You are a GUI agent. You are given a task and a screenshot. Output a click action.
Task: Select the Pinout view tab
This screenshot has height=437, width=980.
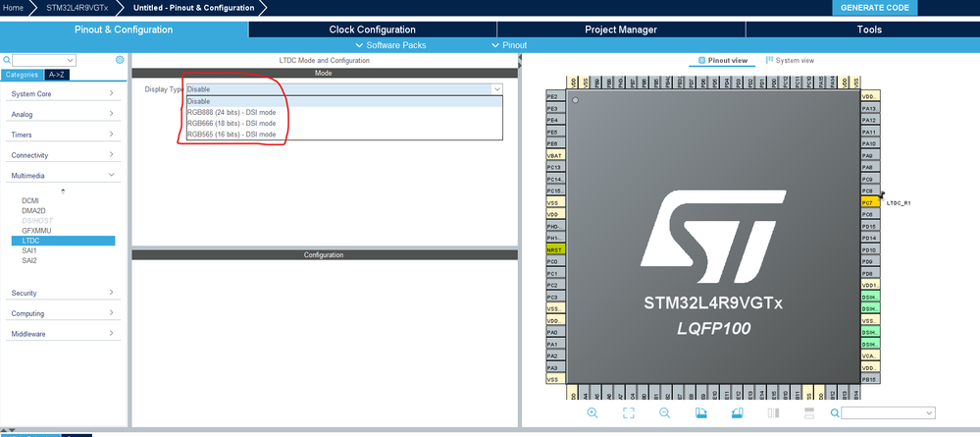(723, 60)
